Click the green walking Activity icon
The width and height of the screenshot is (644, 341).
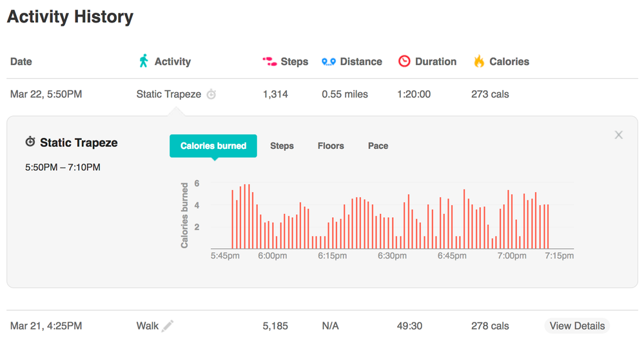(143, 61)
